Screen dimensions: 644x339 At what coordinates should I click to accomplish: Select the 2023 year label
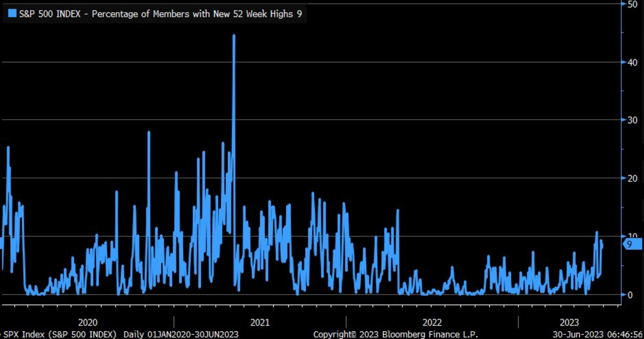click(569, 322)
